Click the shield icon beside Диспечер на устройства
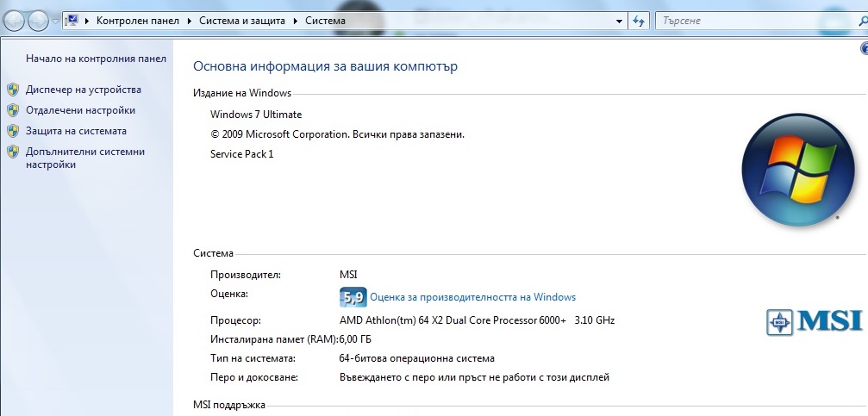Image resolution: width=868 pixels, height=416 pixels. click(x=13, y=90)
